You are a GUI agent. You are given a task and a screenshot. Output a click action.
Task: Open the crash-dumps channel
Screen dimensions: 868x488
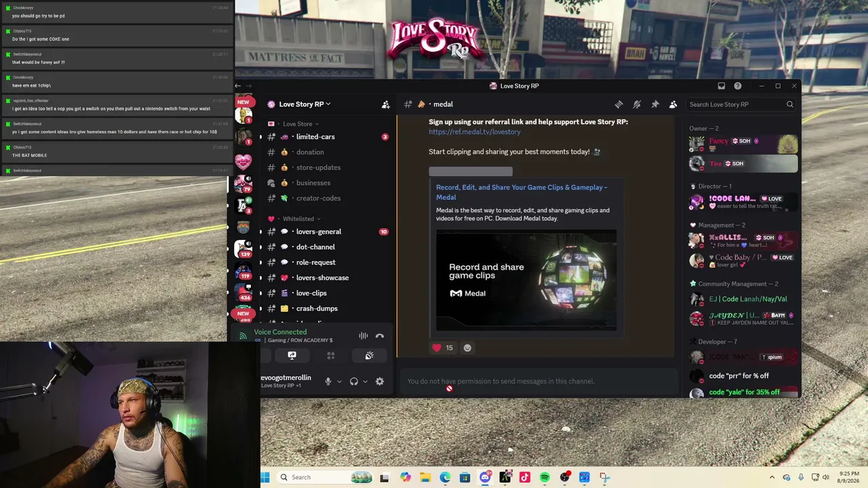(x=328, y=308)
